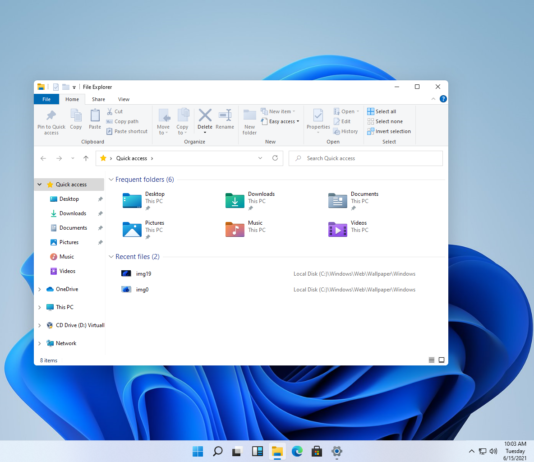This screenshot has width=534, height=462.
Task: Click the Search Quick access field
Action: point(365,158)
